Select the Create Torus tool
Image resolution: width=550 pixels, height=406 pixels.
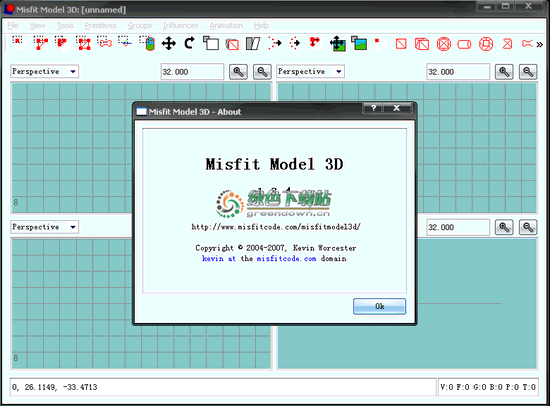[486, 44]
